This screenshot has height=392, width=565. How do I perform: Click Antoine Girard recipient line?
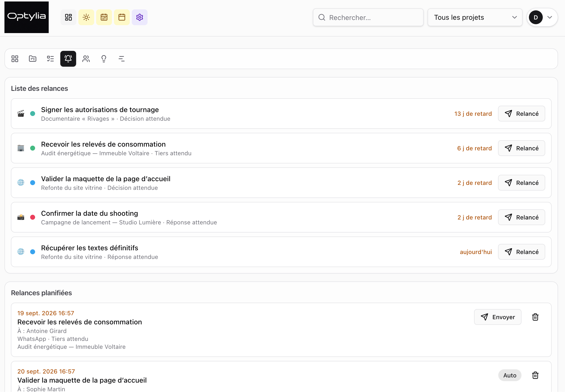click(x=42, y=331)
